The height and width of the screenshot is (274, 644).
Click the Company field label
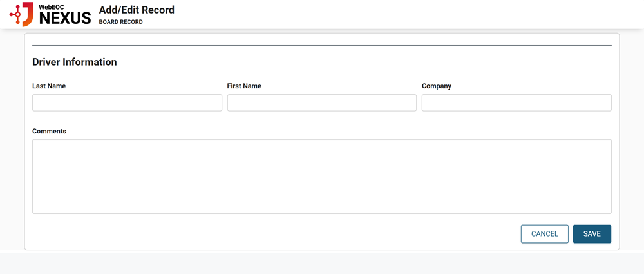click(437, 86)
